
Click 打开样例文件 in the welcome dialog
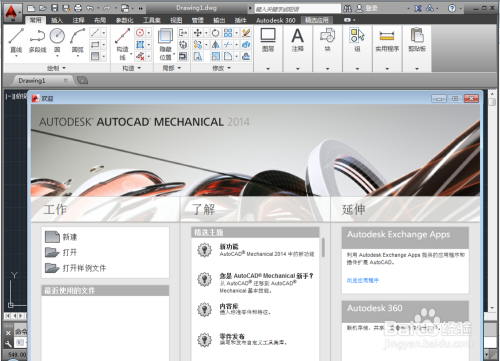pos(76,268)
